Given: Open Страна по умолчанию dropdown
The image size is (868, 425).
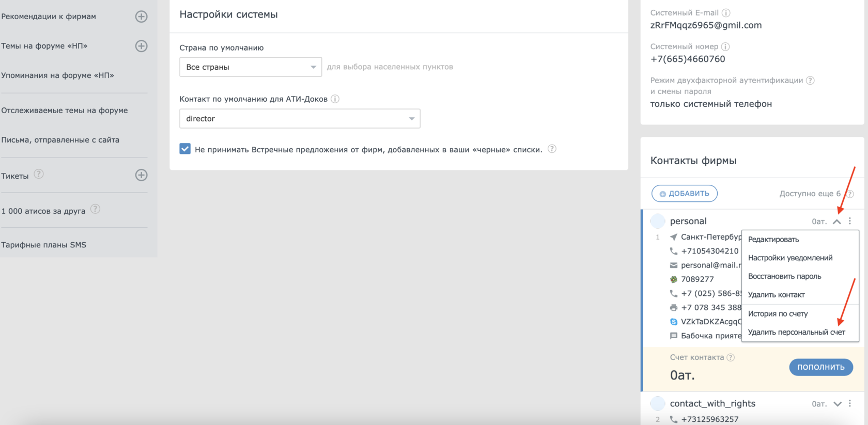Looking at the screenshot, I should 251,67.
